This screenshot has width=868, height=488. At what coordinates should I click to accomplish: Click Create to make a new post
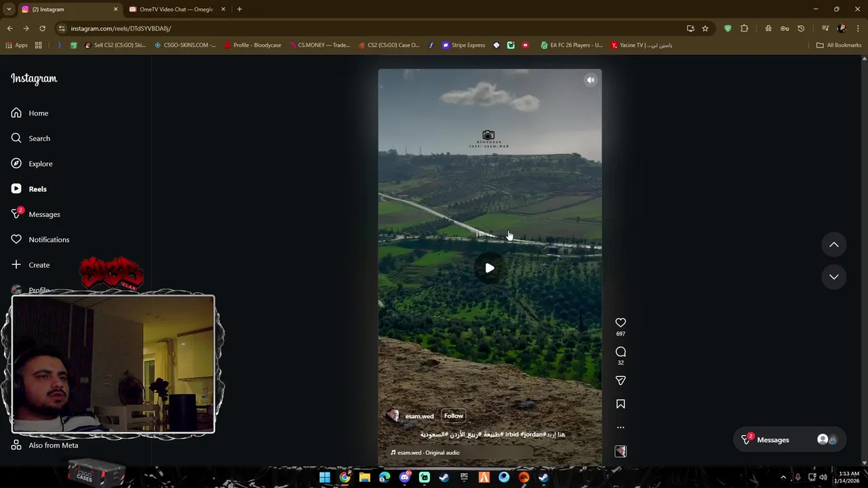click(x=31, y=265)
